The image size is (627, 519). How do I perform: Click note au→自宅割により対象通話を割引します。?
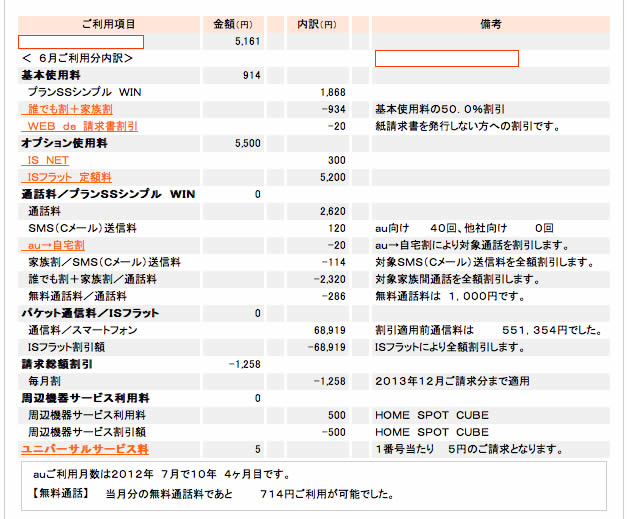pos(472,245)
